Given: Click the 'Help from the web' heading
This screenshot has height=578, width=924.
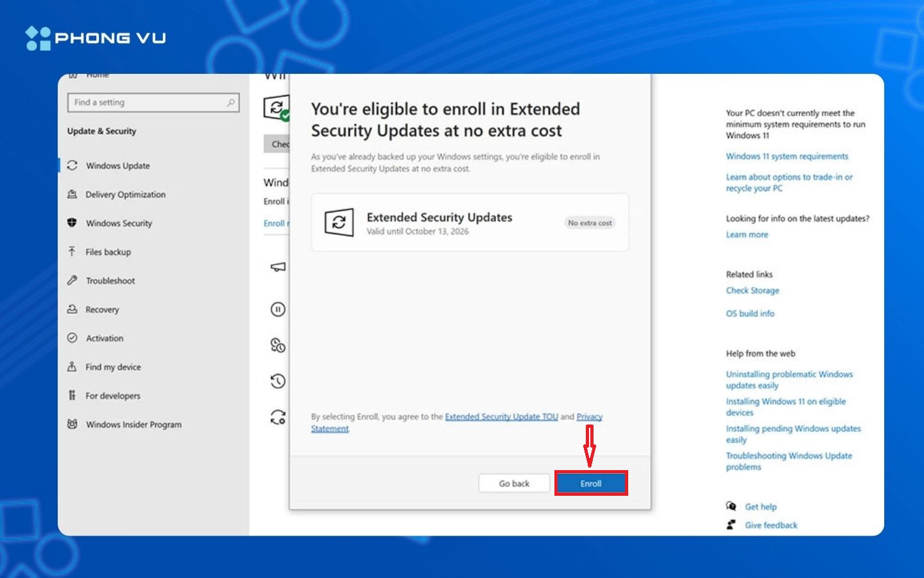Looking at the screenshot, I should click(760, 353).
